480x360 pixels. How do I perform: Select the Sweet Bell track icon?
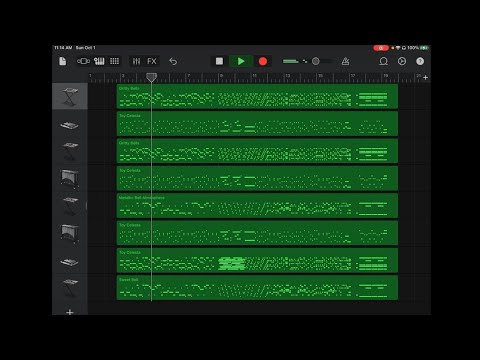70,288
